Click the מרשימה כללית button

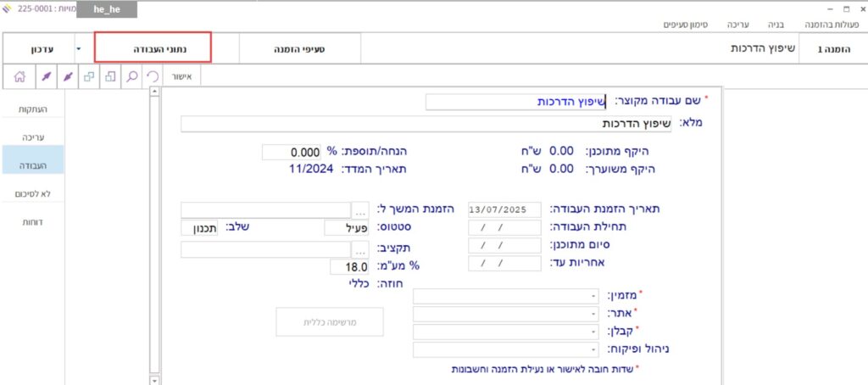pyautogui.click(x=329, y=322)
